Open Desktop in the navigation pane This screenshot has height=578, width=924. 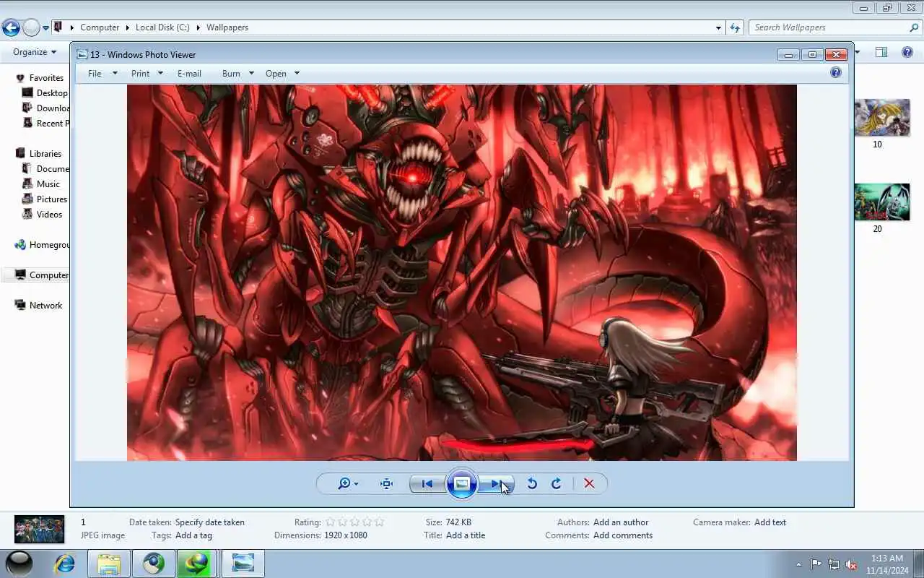(x=52, y=92)
